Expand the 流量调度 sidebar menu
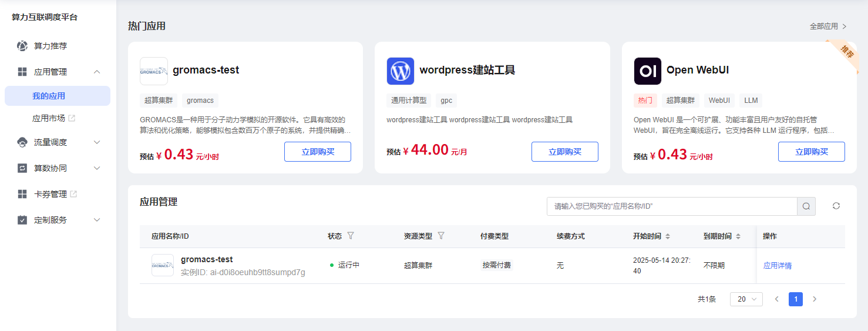The image size is (868, 331). click(97, 142)
